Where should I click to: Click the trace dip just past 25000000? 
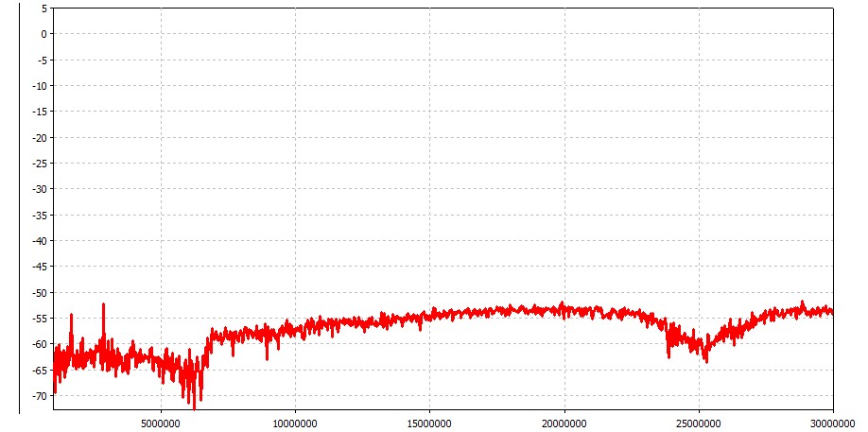pos(705,359)
